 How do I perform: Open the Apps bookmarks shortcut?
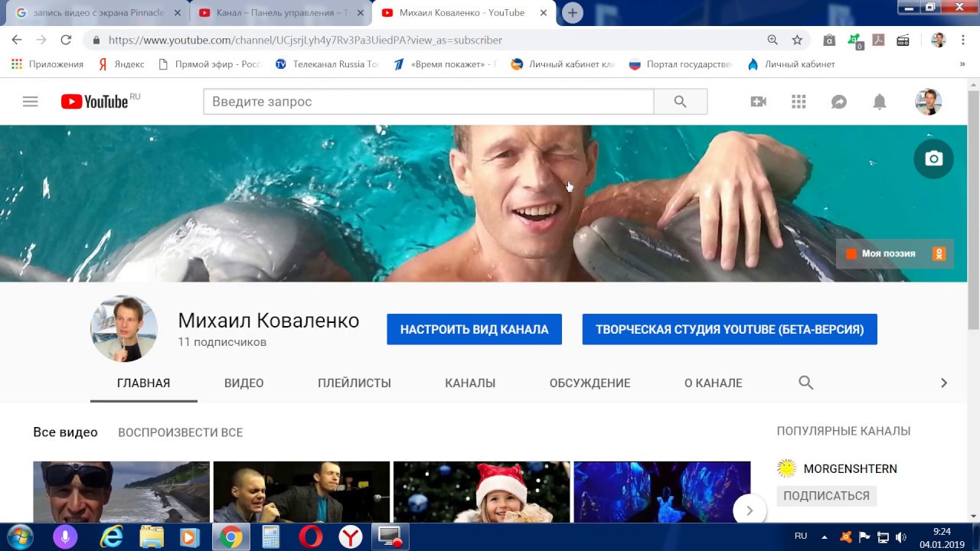47,64
